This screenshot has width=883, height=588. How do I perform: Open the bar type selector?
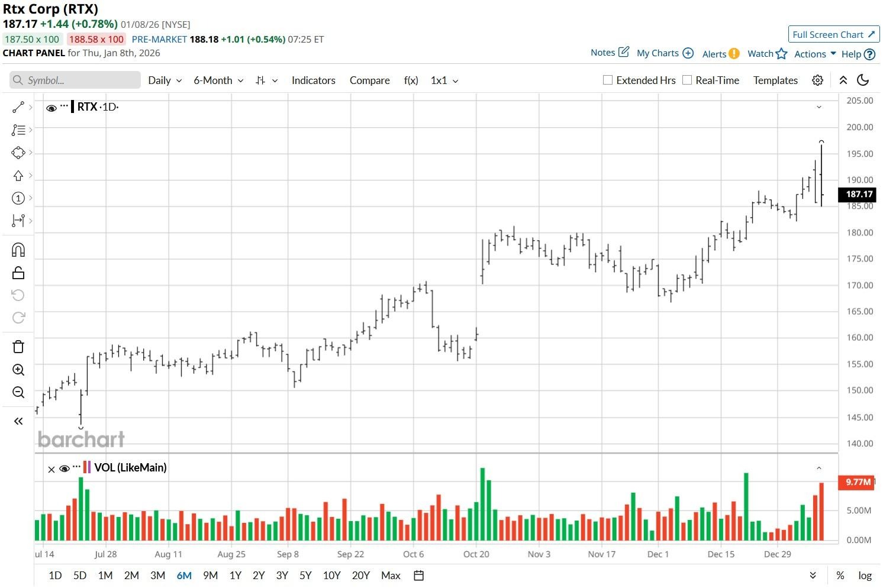tap(266, 80)
